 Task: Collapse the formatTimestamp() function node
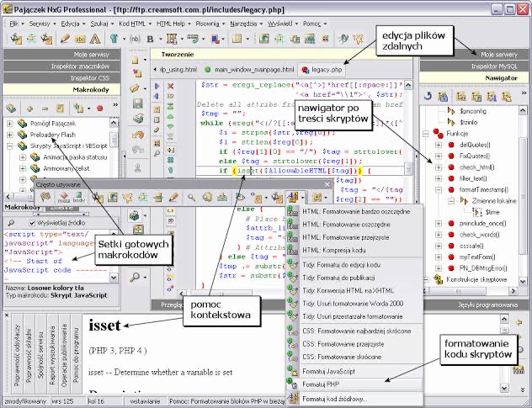[439, 189]
